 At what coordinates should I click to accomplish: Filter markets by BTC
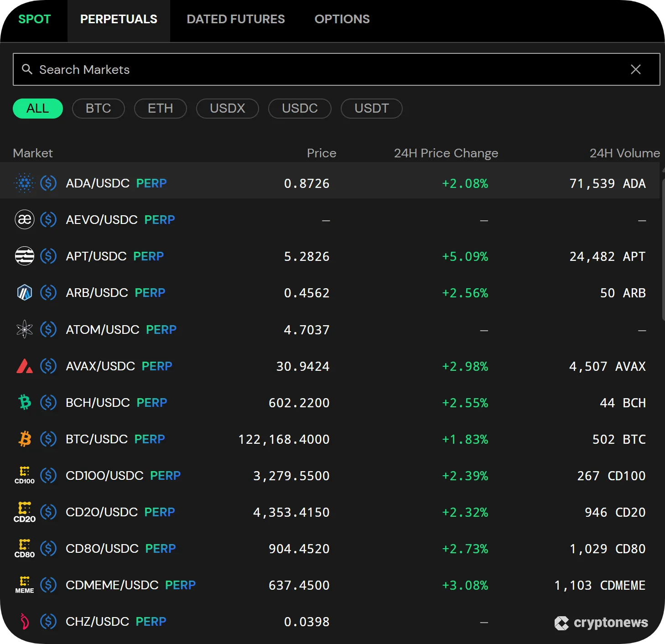coord(99,109)
